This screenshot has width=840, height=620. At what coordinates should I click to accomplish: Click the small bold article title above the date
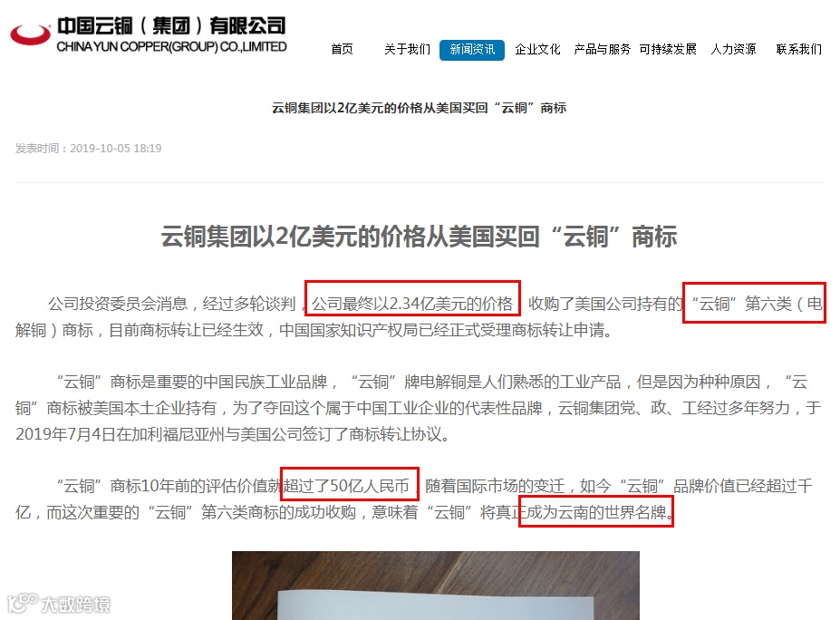(419, 108)
